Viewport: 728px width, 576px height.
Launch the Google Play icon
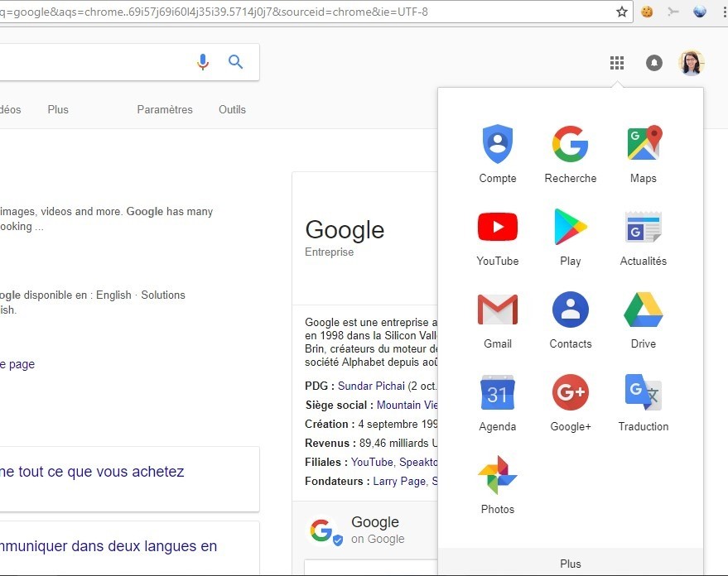(570, 227)
